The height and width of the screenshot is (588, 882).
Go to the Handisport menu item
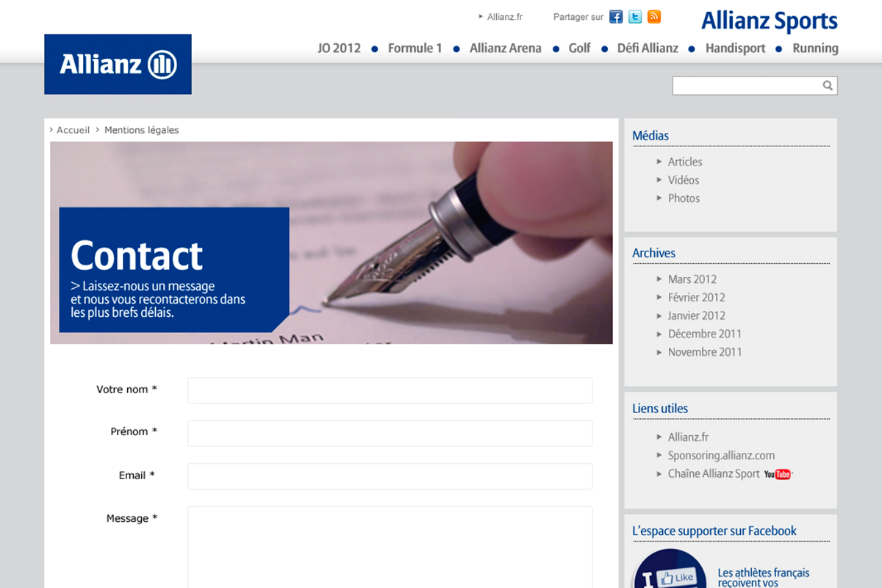click(x=735, y=49)
